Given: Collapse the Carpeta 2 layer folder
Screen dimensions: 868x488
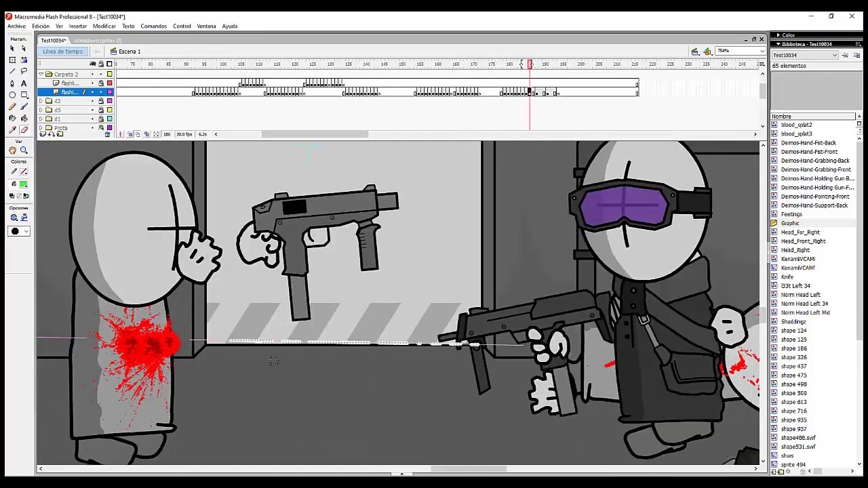Looking at the screenshot, I should (x=41, y=74).
